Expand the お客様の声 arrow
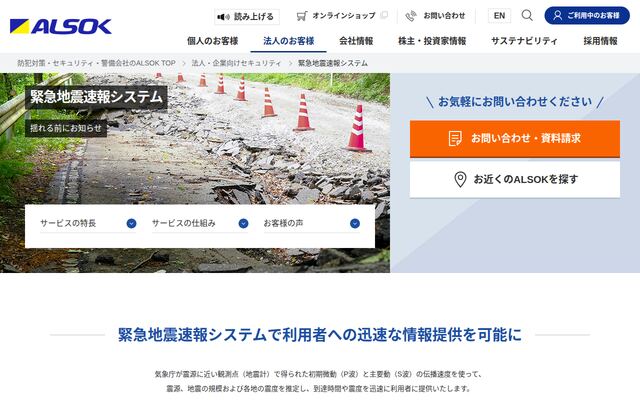This screenshot has width=640, height=400. (355, 223)
